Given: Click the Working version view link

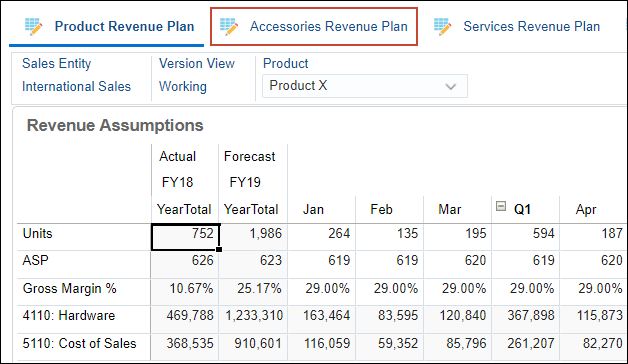Looking at the screenshot, I should 183,86.
